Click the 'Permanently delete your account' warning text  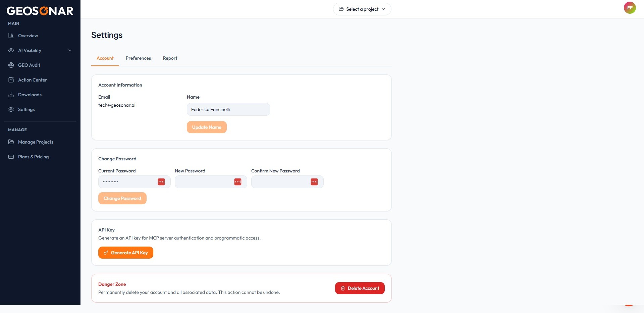(189, 292)
